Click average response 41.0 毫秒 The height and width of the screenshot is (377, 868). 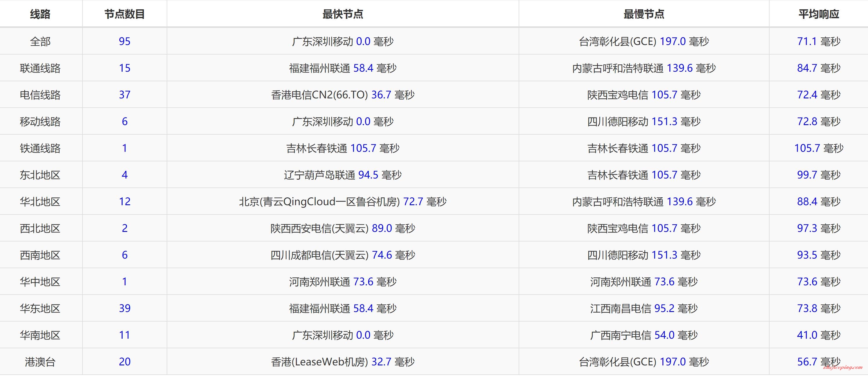click(819, 335)
